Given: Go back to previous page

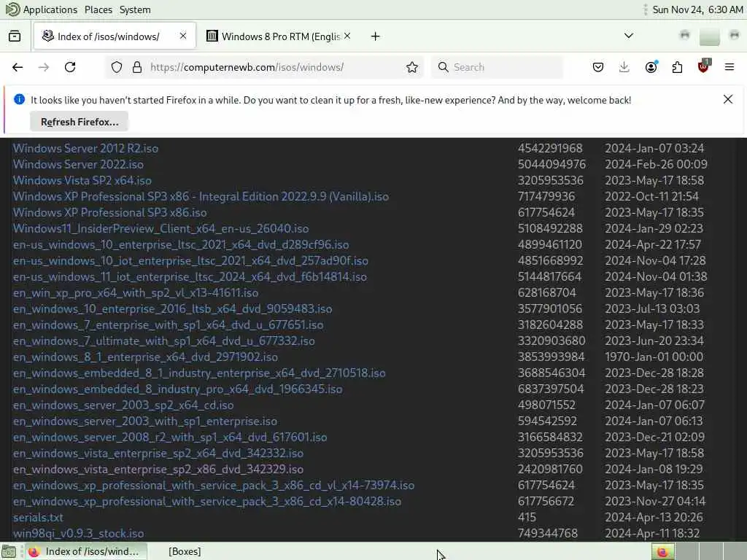Looking at the screenshot, I should click(18, 67).
